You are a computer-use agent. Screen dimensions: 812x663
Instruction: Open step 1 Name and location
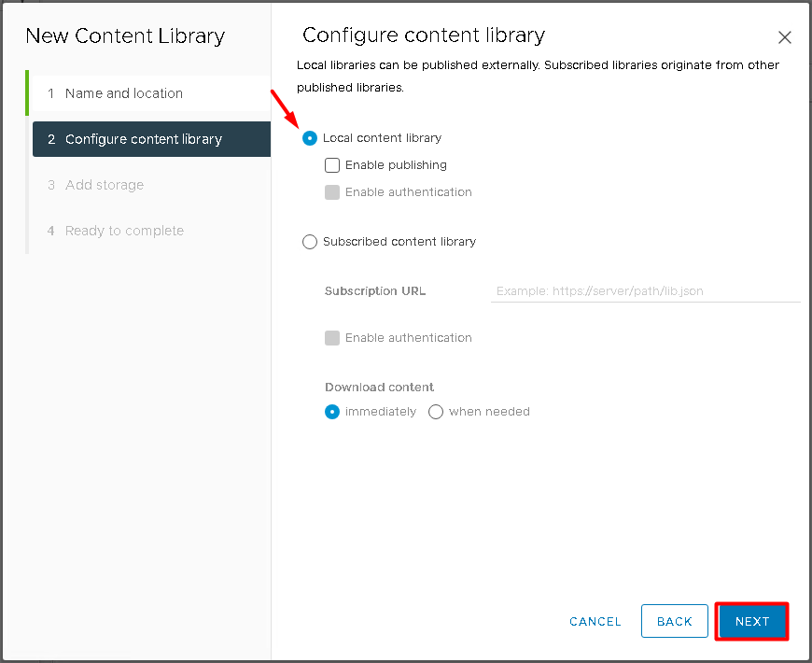[x=124, y=93]
